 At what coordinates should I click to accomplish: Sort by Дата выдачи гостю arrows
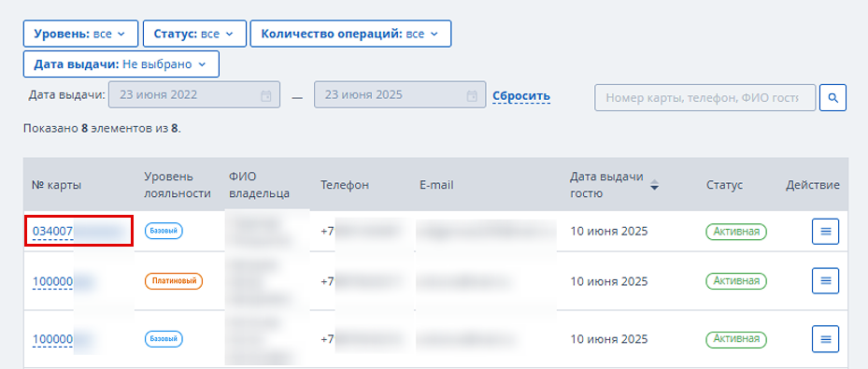pyautogui.click(x=654, y=185)
